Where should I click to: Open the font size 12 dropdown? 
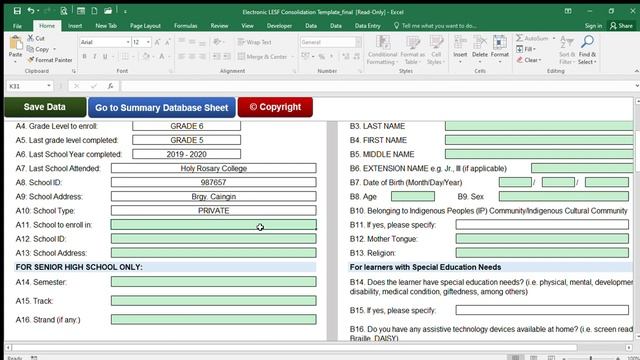pyautogui.click(x=148, y=42)
